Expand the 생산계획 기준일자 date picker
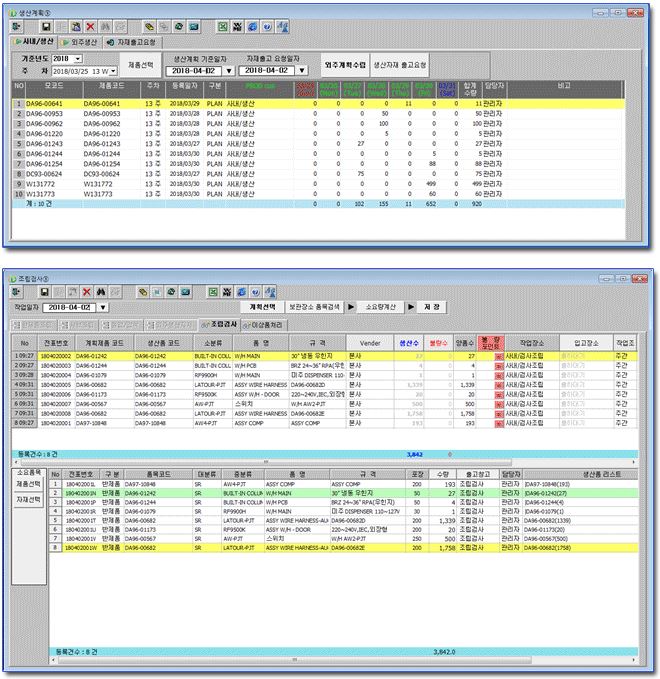 click(x=228, y=71)
